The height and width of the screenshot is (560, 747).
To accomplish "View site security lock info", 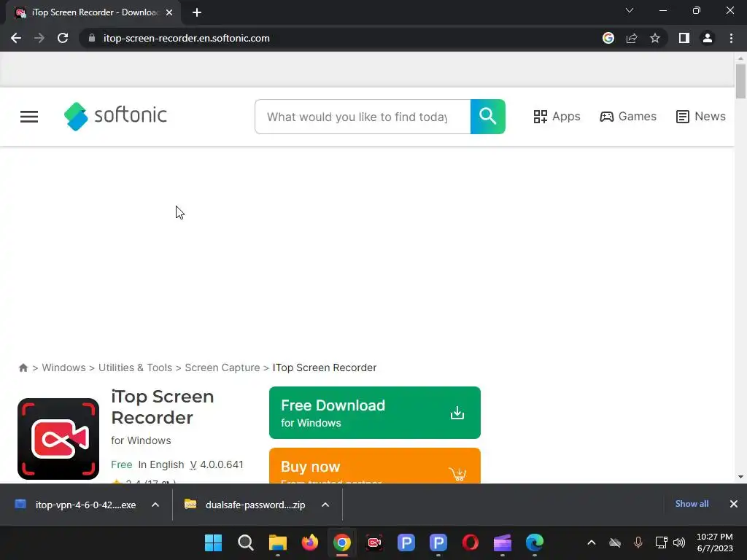I will (92, 38).
